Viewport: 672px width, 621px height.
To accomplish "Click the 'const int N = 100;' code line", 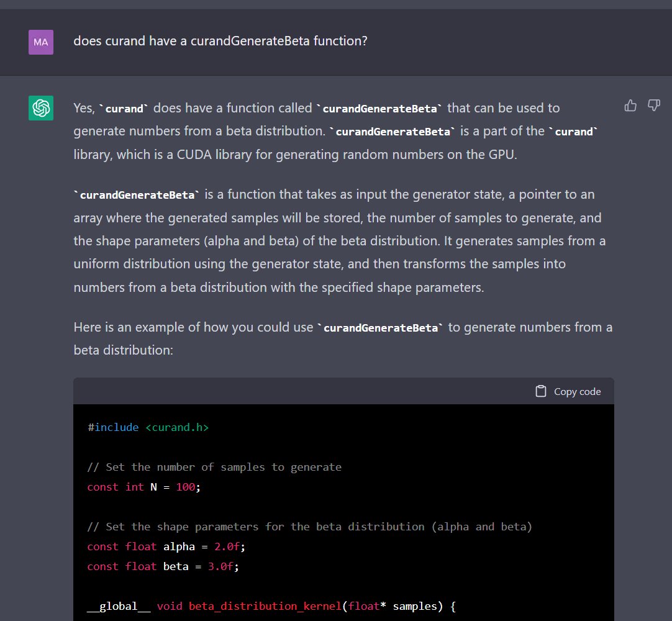I will pos(143,487).
